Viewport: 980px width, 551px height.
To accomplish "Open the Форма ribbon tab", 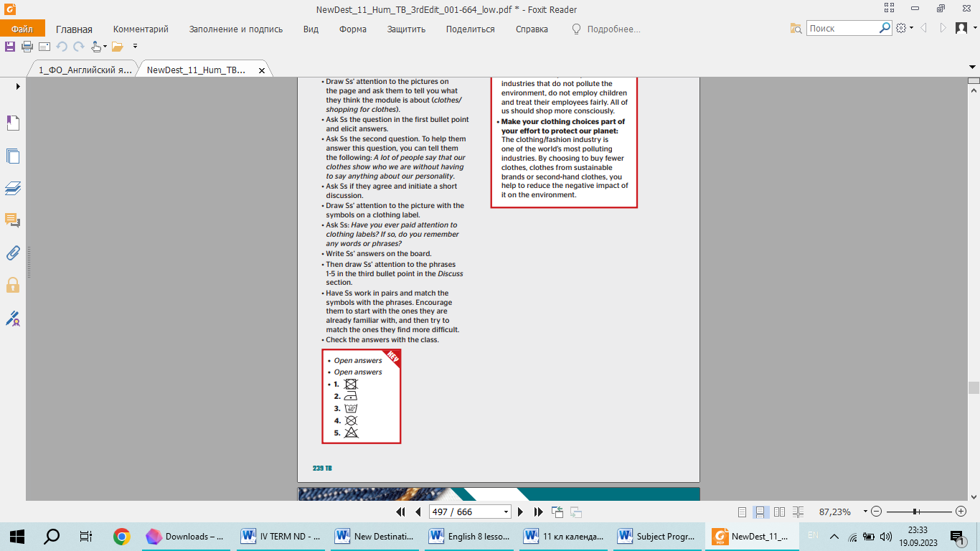I will (x=353, y=29).
